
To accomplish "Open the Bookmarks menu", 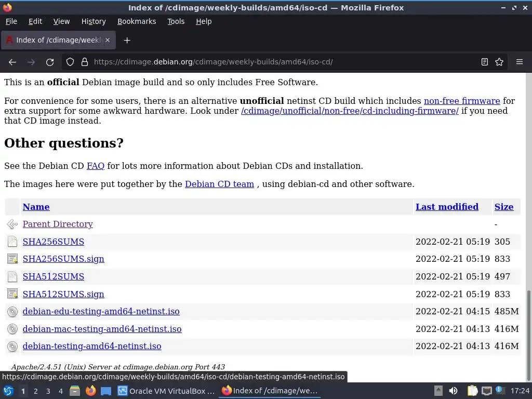I will point(137,21).
